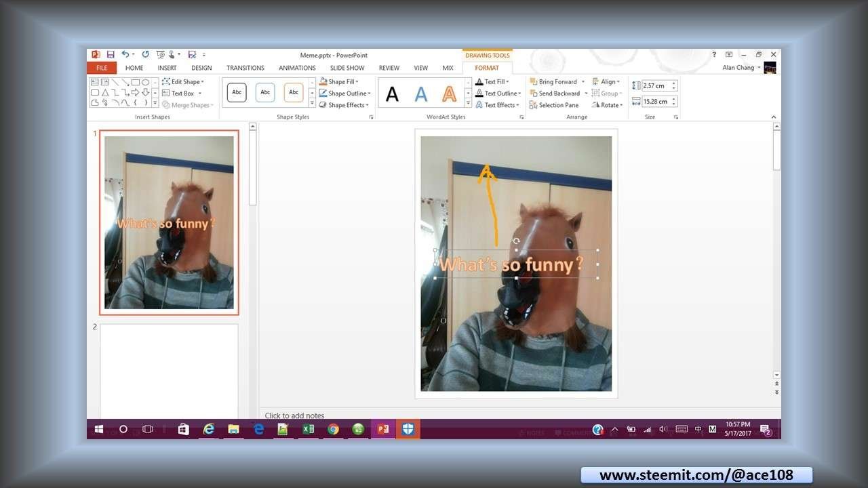Select the orange-outlined Abc shape style

(294, 92)
